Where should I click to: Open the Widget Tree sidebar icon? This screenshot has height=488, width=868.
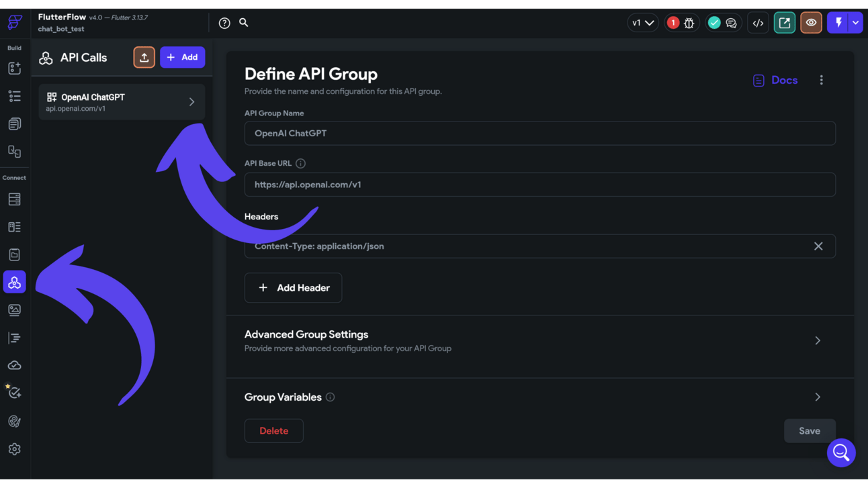(x=14, y=96)
